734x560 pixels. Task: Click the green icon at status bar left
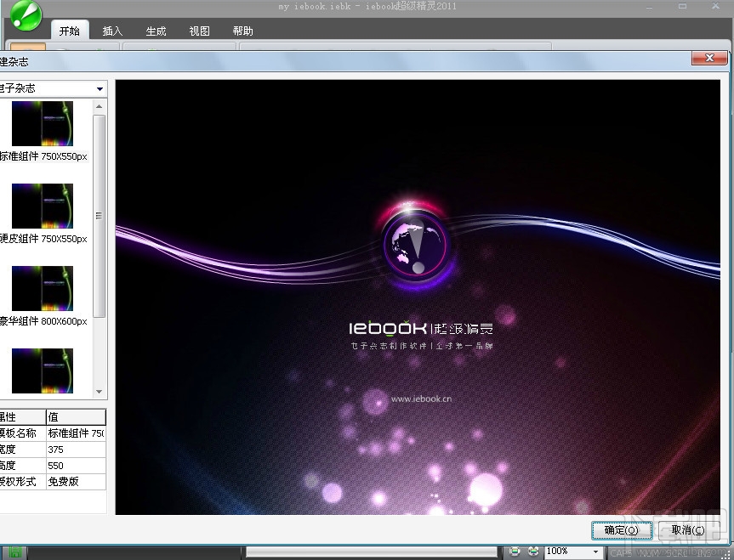14,552
